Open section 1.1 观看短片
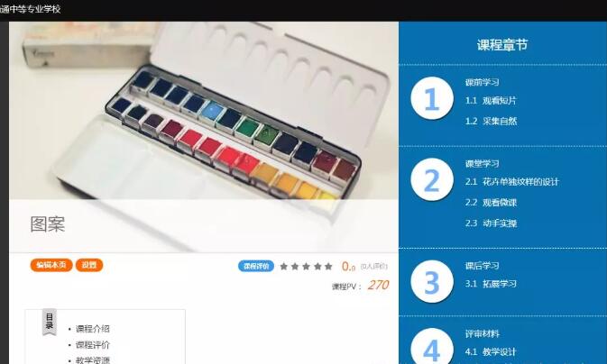The image size is (607, 364). point(491,101)
